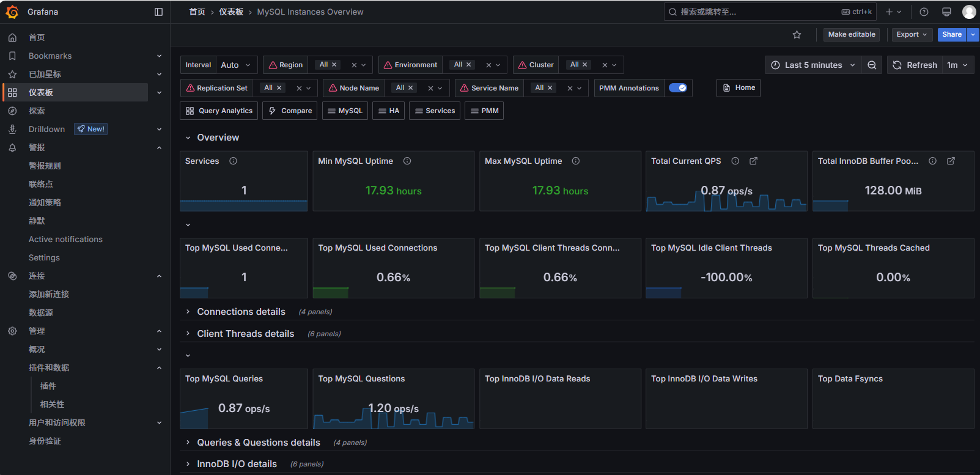
Task: Click the Grafana logo icon
Action: (x=12, y=12)
